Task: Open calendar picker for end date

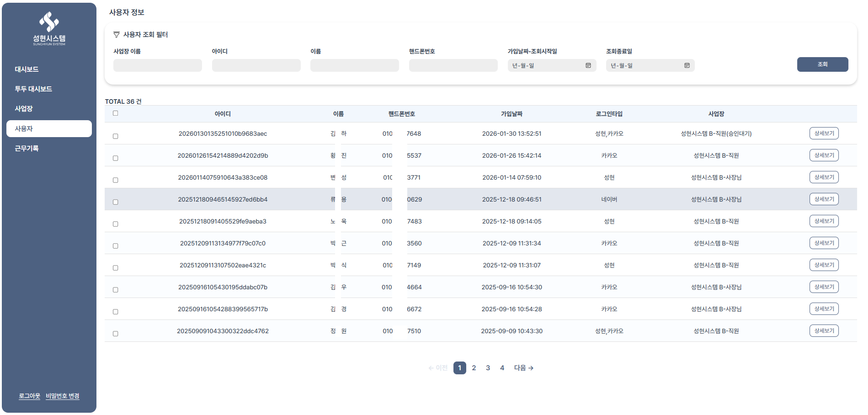Action: pyautogui.click(x=687, y=66)
